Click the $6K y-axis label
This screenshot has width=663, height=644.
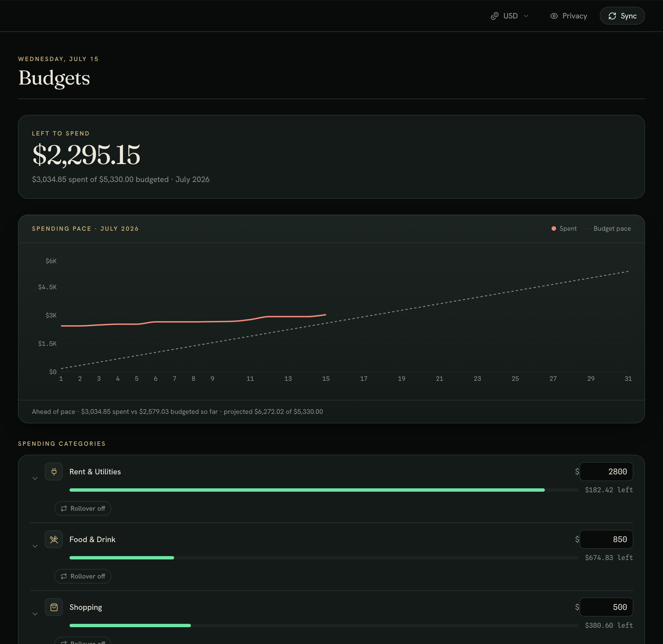pyautogui.click(x=51, y=261)
